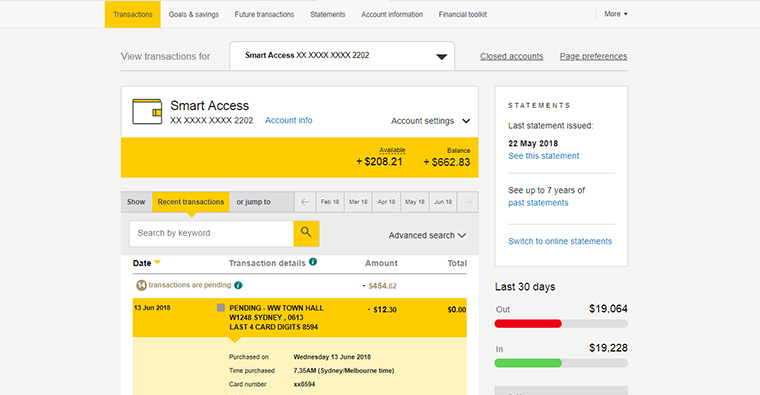Click the red Out spending bar
The image size is (760, 395).
pyautogui.click(x=528, y=324)
